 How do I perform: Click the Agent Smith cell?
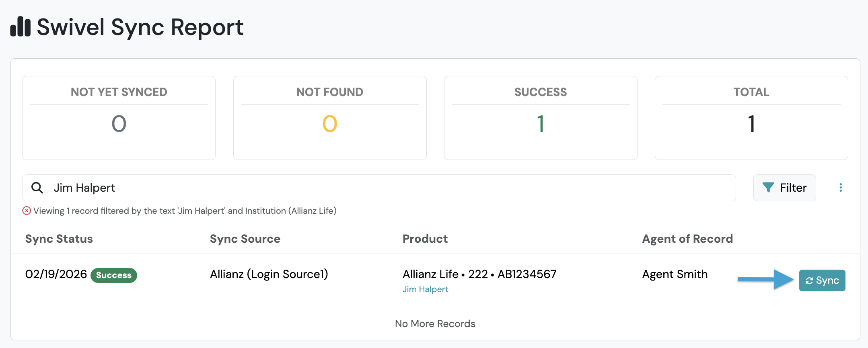click(x=675, y=274)
